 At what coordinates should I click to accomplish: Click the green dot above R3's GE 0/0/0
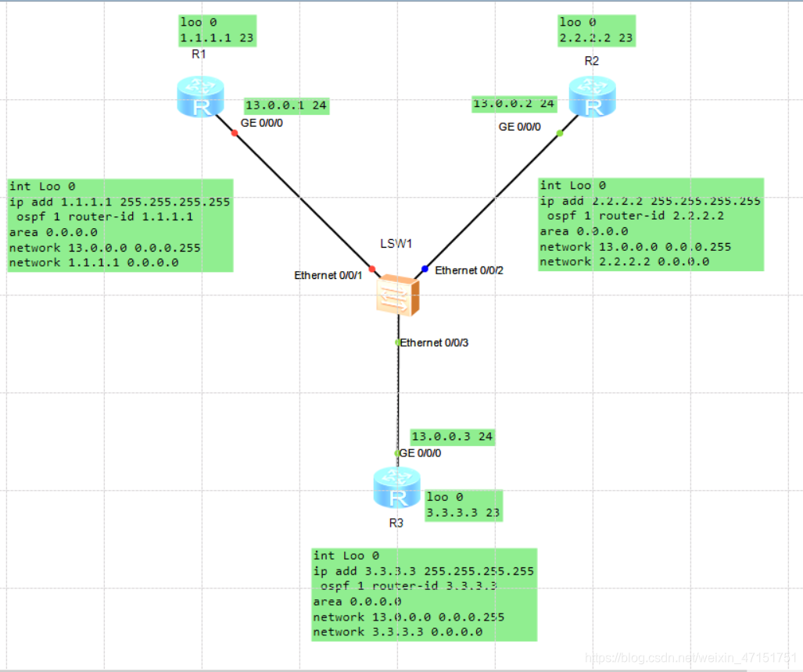pyautogui.click(x=396, y=452)
